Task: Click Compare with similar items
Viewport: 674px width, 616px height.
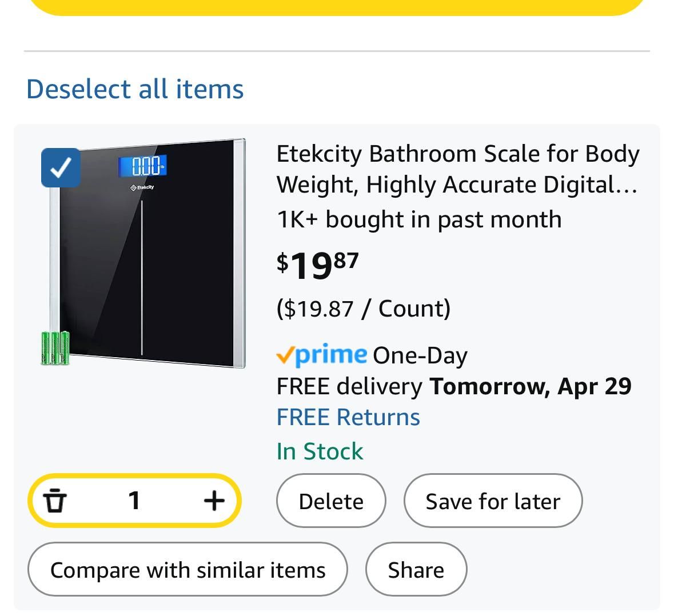Action: point(188,570)
